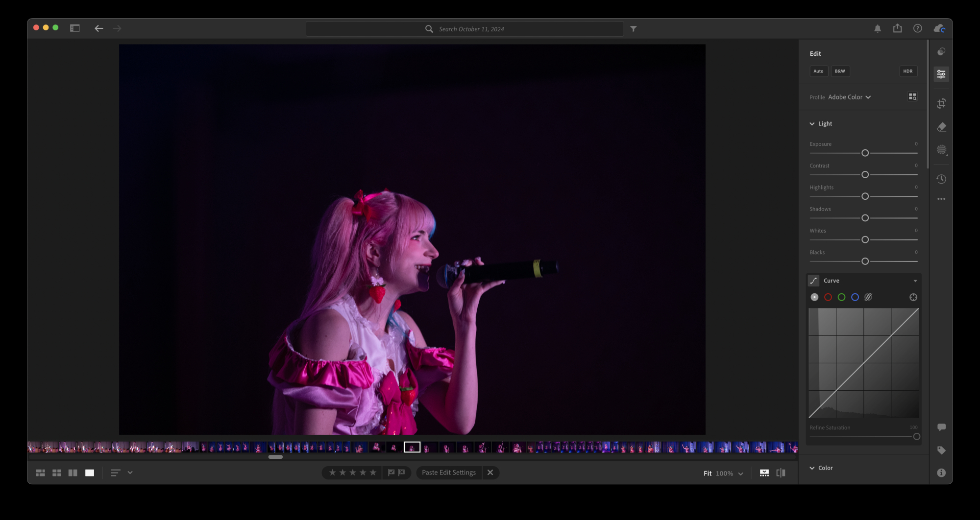Collapse the Light section

coord(812,124)
